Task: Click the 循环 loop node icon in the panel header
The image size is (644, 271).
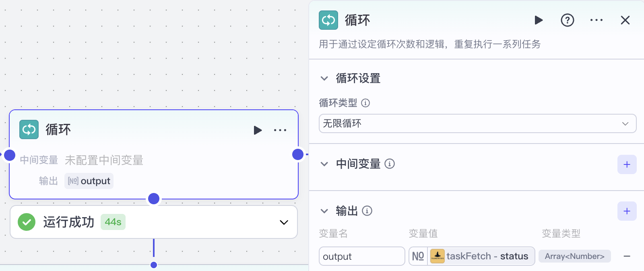Action: (328, 20)
